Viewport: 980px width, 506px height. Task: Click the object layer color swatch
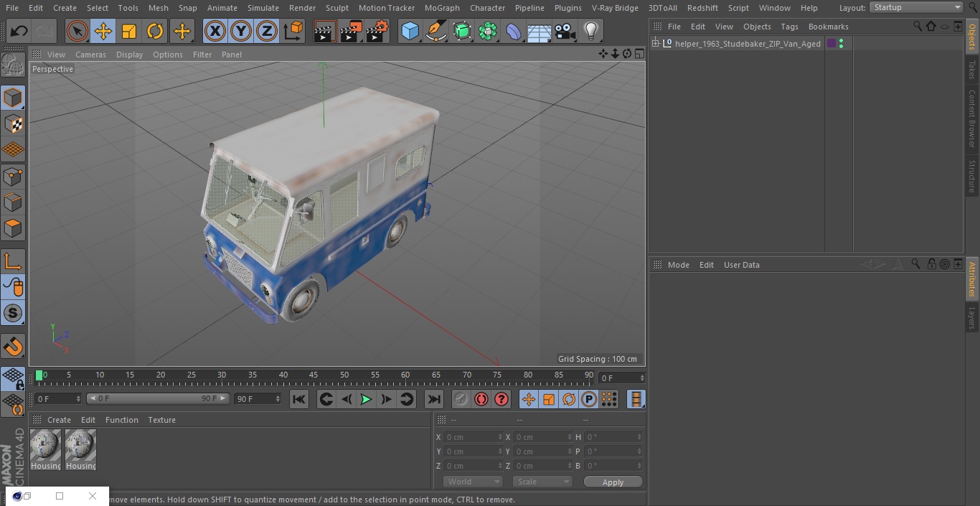(831, 44)
